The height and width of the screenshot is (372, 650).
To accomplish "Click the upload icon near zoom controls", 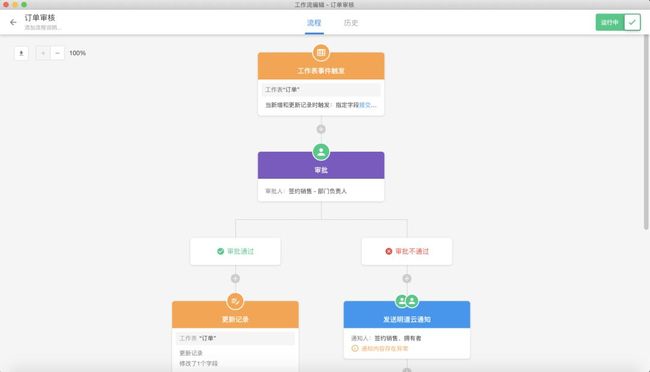I will (x=22, y=53).
